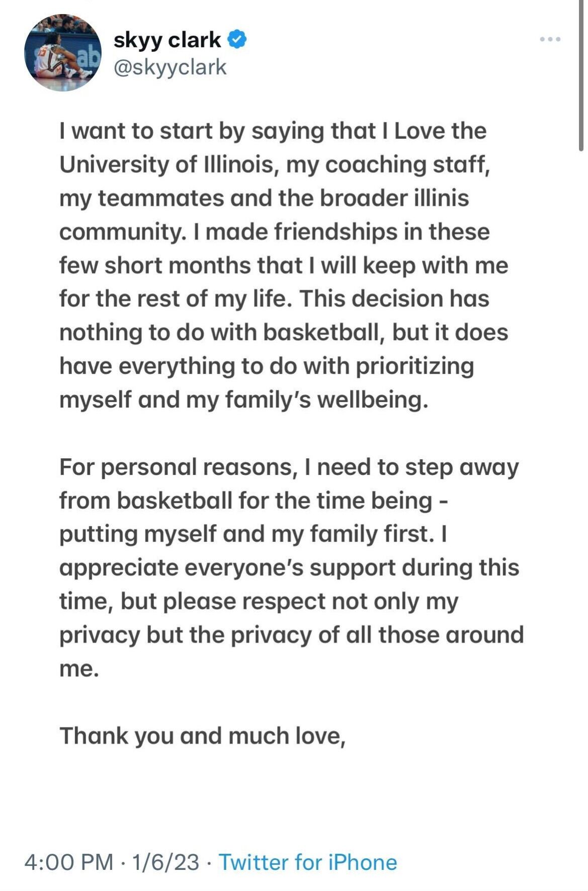Click the 4:00 PM timestamp
The image size is (588, 891).
pyautogui.click(x=68, y=862)
